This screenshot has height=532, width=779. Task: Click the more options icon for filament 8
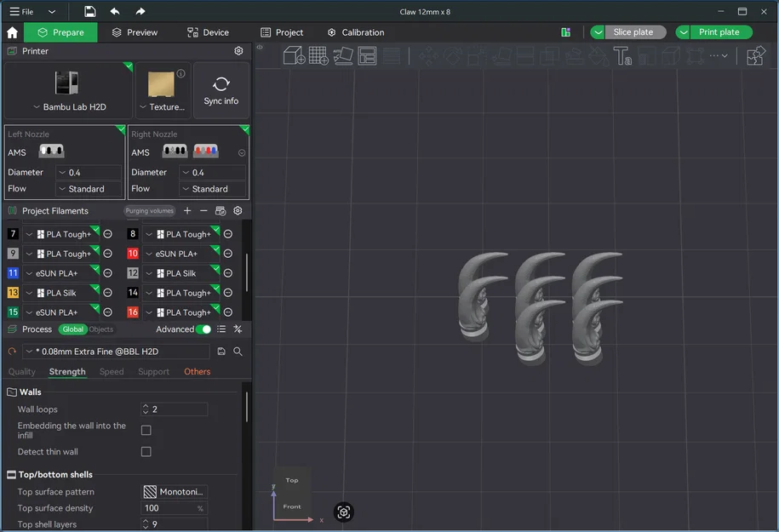228,234
